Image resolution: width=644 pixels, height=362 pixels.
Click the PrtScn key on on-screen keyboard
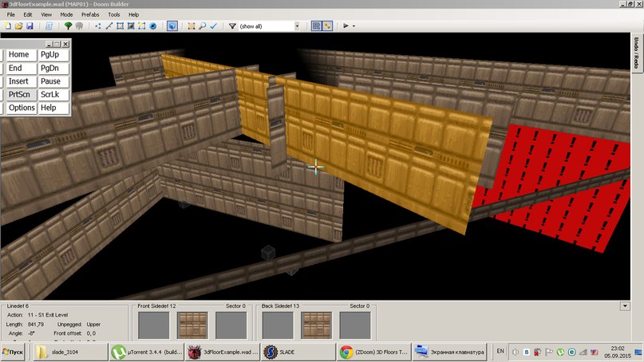coord(22,94)
